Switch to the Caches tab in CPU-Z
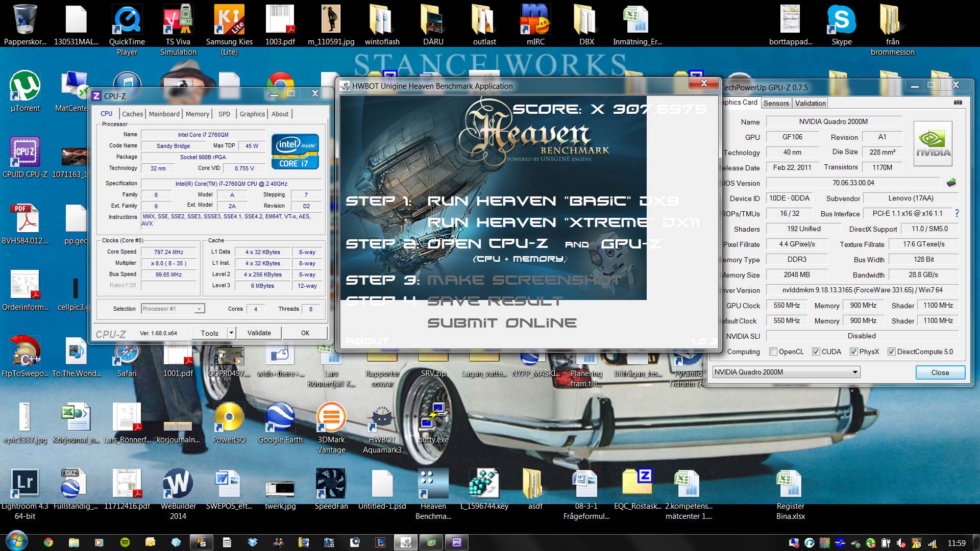980x551 pixels. pos(133,114)
